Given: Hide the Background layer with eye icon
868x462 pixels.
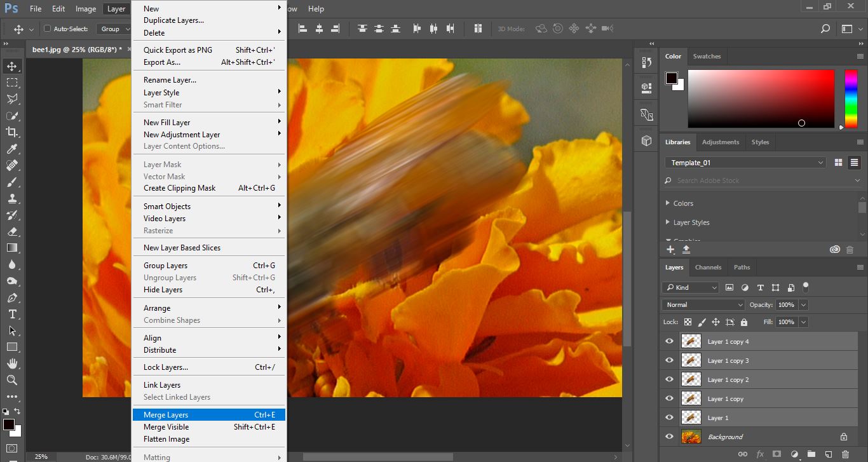Looking at the screenshot, I should [x=669, y=437].
